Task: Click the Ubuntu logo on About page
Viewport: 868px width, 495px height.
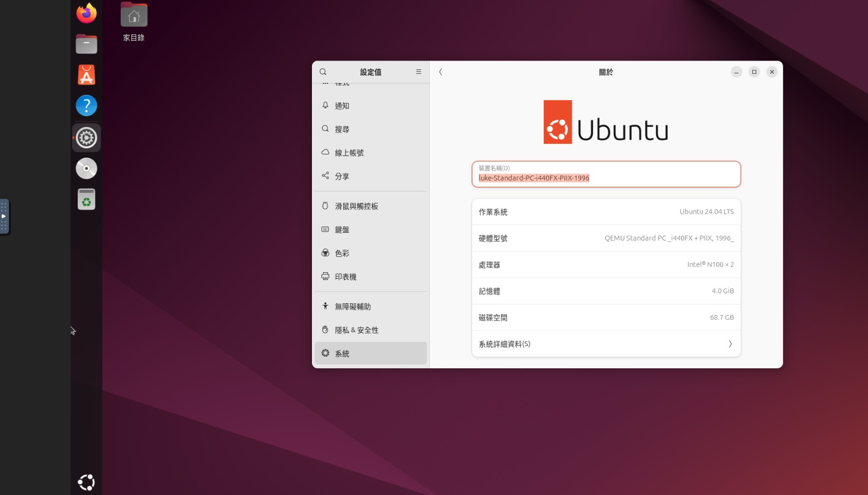Action: (606, 122)
